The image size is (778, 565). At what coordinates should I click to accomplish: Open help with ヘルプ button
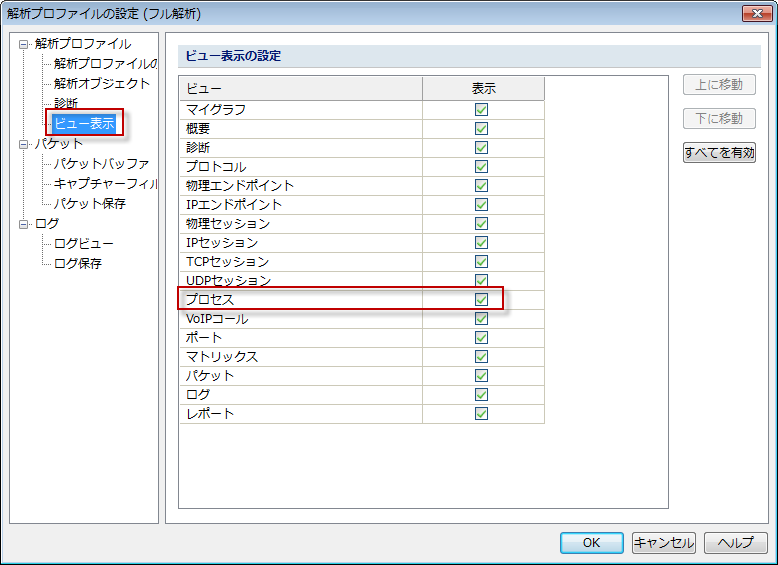[x=735, y=542]
